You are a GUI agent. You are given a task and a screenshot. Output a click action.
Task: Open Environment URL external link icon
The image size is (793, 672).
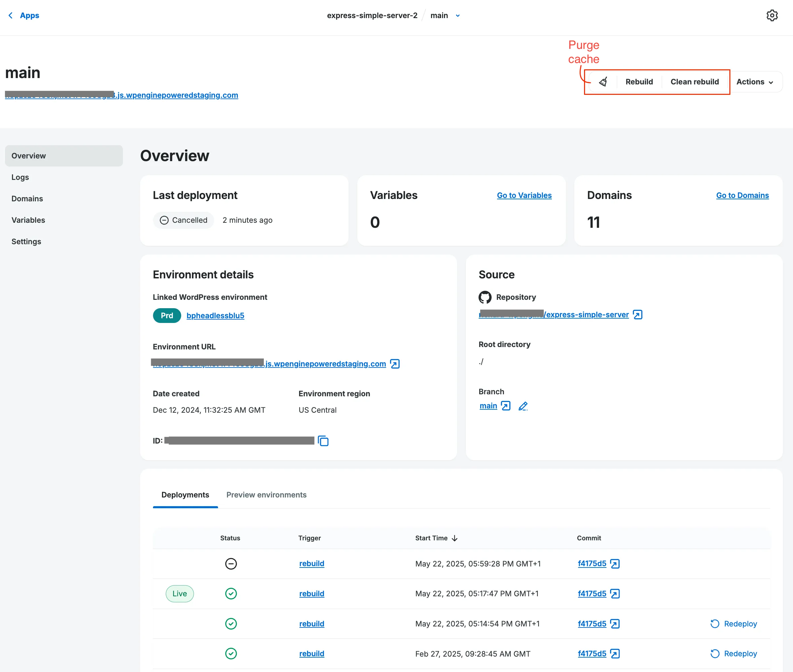pos(395,364)
